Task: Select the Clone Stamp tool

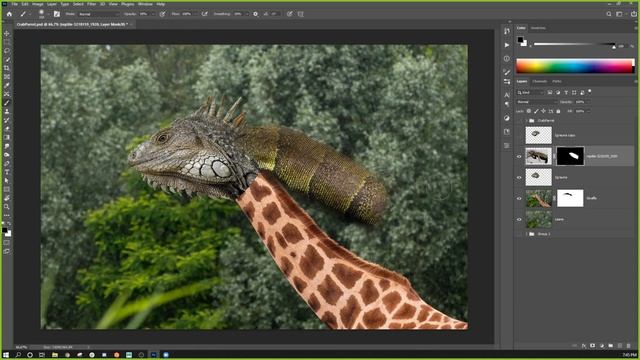Action: 7,111
